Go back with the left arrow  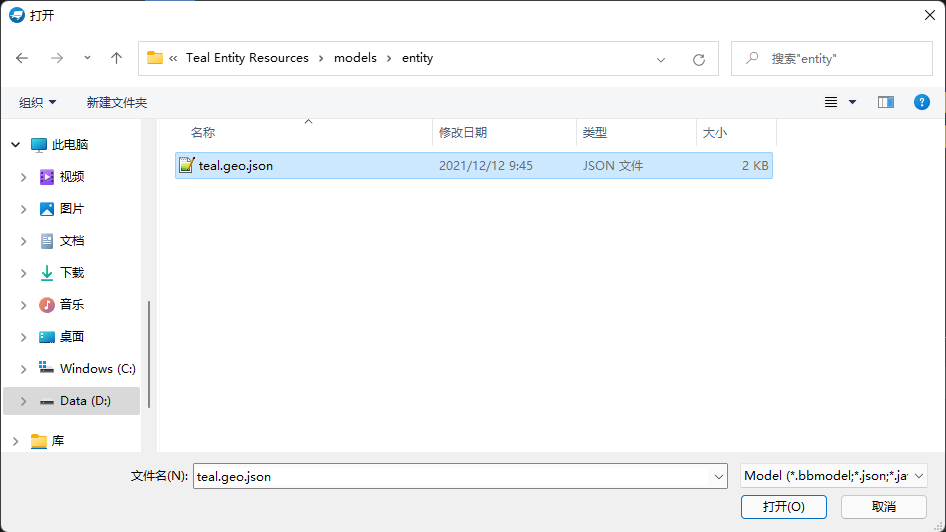[22, 58]
